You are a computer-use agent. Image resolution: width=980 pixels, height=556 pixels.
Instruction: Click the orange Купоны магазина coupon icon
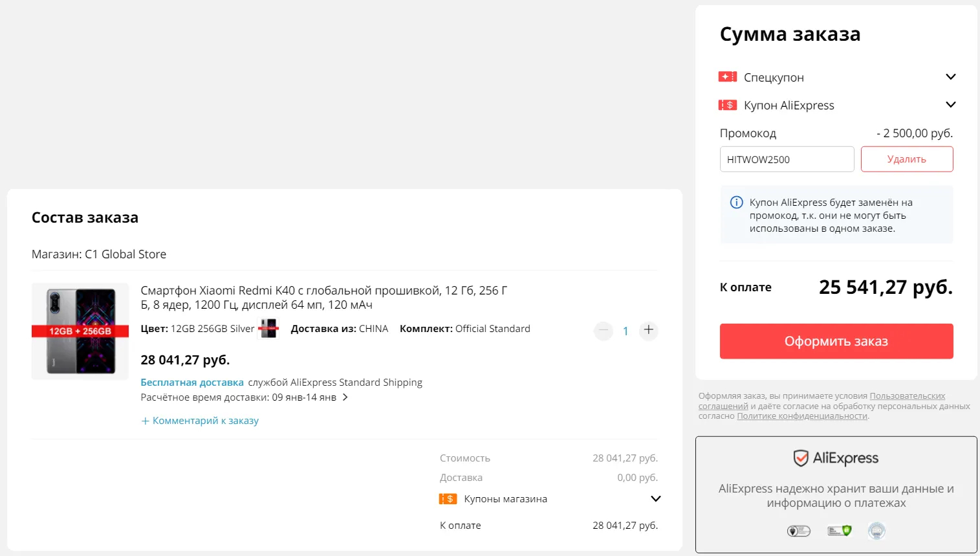pyautogui.click(x=448, y=499)
